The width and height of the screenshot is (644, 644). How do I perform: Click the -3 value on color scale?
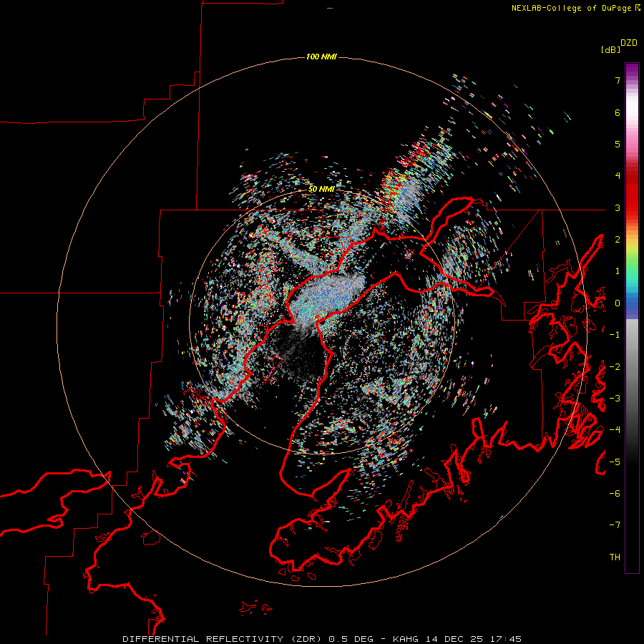[615, 399]
